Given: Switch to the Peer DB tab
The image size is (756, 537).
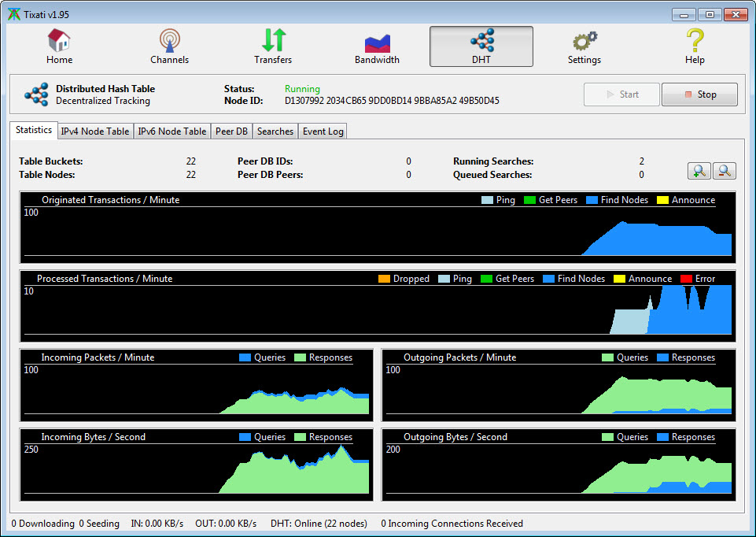Looking at the screenshot, I should [x=231, y=131].
